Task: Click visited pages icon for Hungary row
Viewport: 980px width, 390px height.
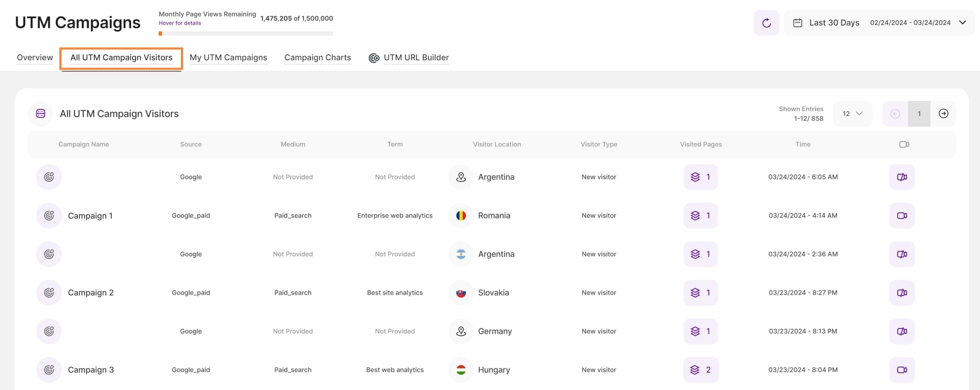Action: tap(695, 370)
